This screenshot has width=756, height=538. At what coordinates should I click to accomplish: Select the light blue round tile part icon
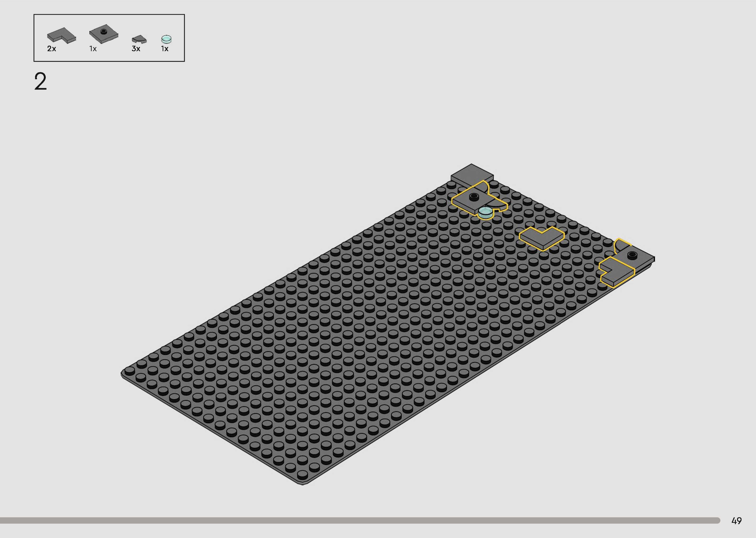point(166,39)
